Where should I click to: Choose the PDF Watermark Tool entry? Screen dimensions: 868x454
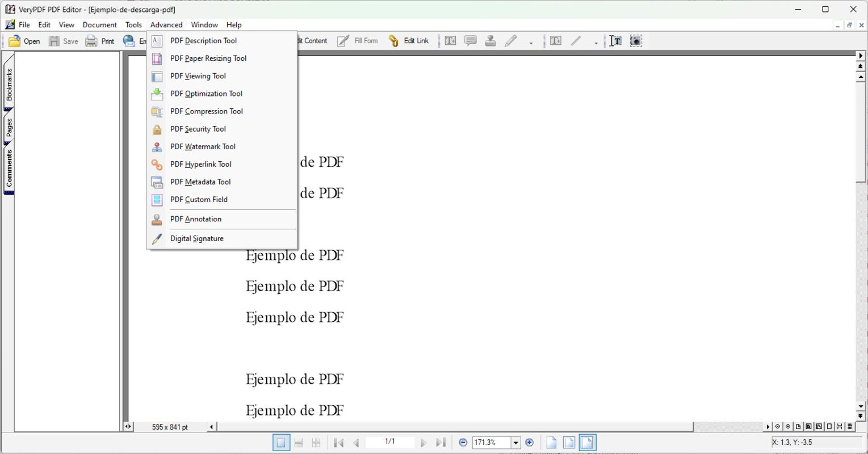(221, 146)
